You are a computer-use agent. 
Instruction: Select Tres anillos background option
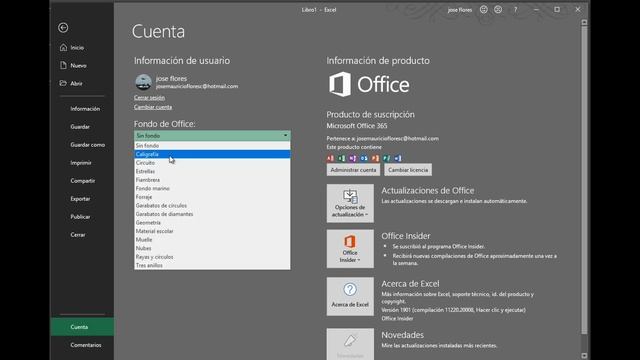pyautogui.click(x=212, y=265)
